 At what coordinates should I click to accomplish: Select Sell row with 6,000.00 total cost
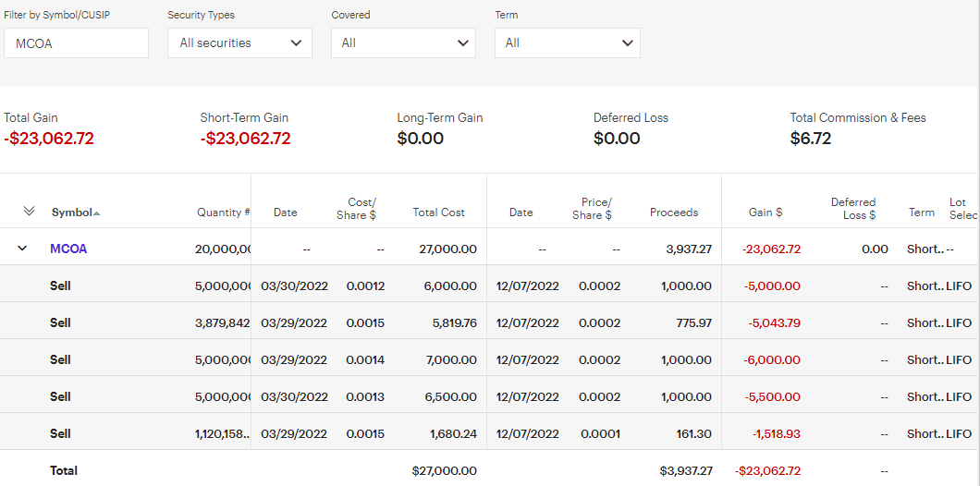[490, 286]
